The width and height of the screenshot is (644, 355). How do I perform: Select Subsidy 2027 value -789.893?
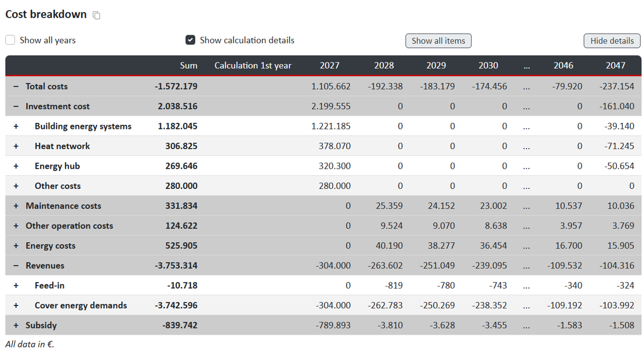[333, 325]
